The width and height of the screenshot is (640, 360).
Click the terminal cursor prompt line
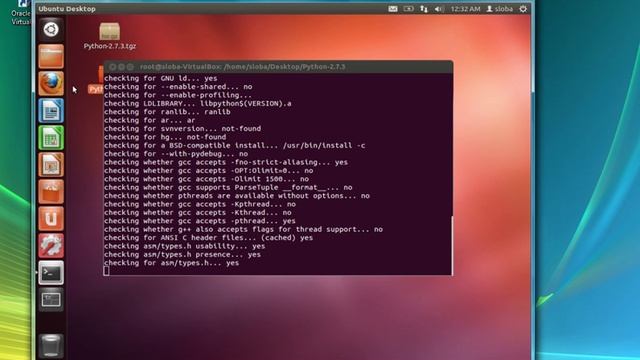pyautogui.click(x=107, y=271)
